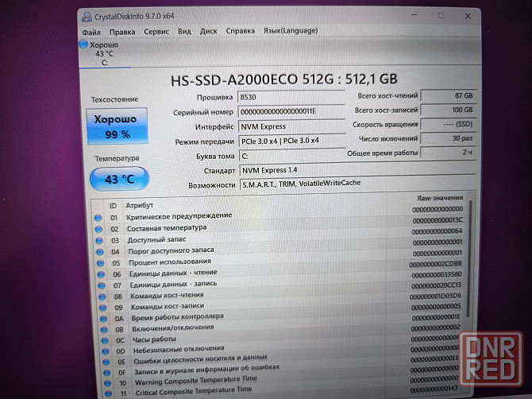Click the Буква тома field showing C:
Image resolution: width=532 pixels, height=399 pixels.
(x=292, y=156)
